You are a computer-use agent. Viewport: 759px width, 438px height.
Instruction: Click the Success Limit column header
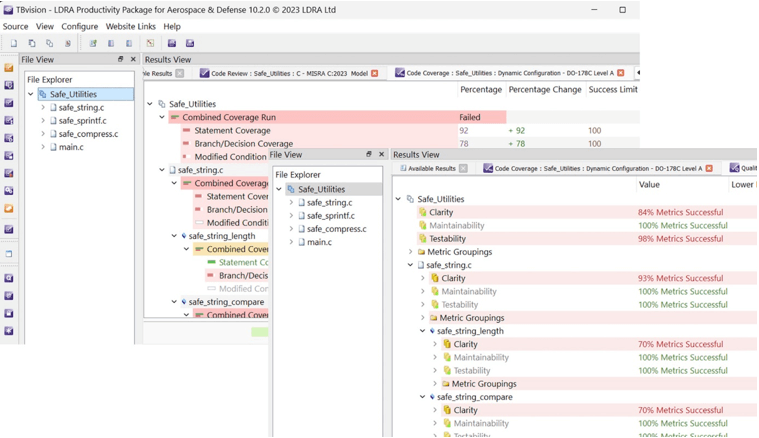coord(613,90)
